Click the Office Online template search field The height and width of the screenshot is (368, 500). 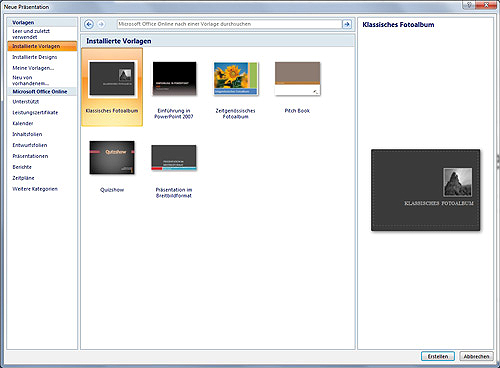pos(229,24)
